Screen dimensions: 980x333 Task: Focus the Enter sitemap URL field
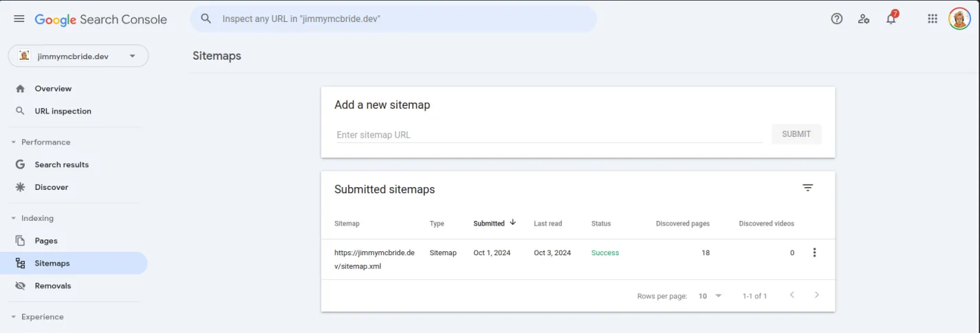tap(549, 135)
